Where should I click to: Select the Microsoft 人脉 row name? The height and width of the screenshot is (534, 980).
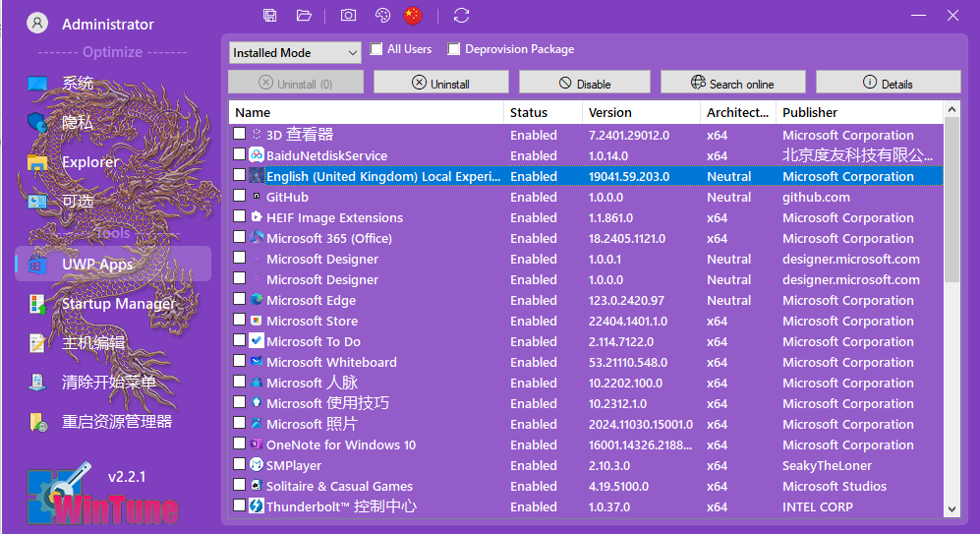tap(312, 383)
